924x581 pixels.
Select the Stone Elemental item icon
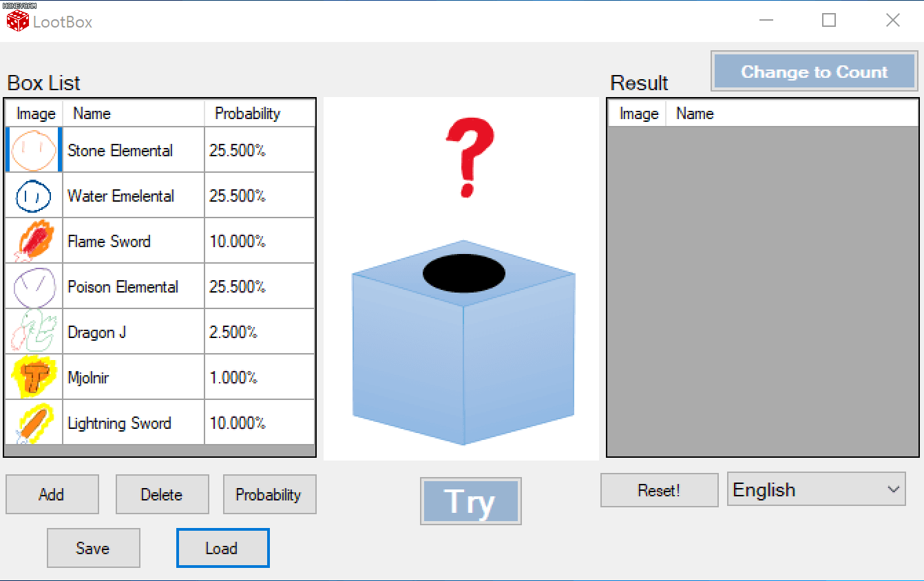click(33, 149)
